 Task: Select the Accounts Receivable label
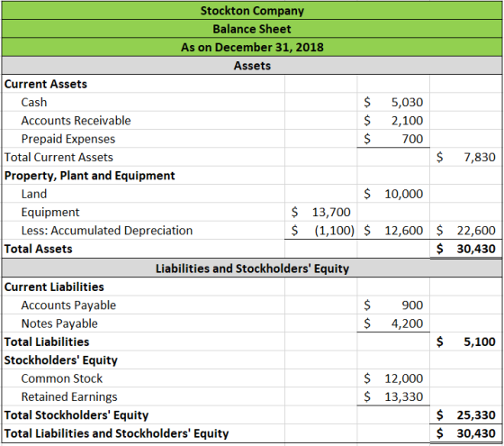pos(76,121)
